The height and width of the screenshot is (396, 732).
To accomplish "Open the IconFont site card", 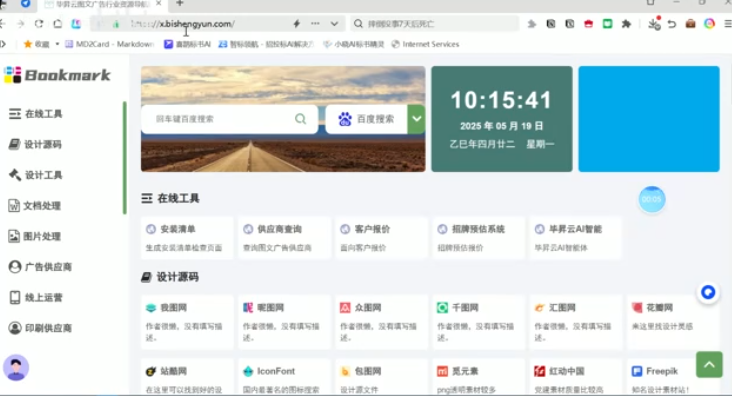I will pyautogui.click(x=284, y=377).
